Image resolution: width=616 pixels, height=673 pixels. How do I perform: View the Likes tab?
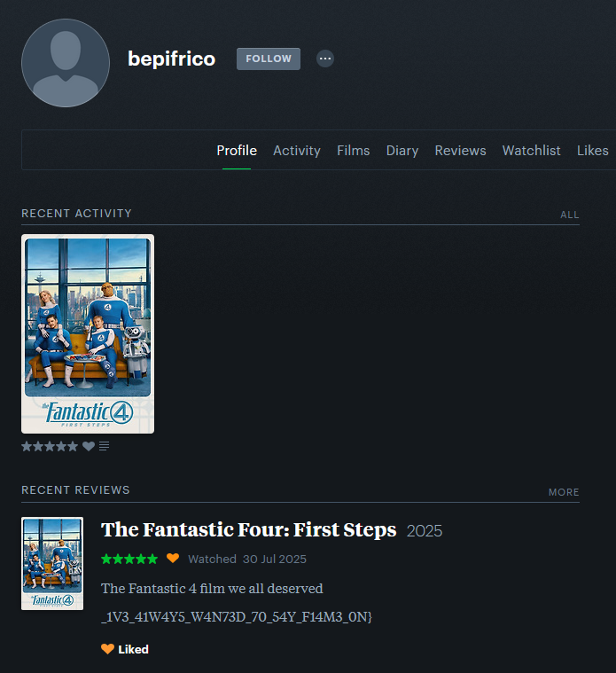tap(592, 151)
